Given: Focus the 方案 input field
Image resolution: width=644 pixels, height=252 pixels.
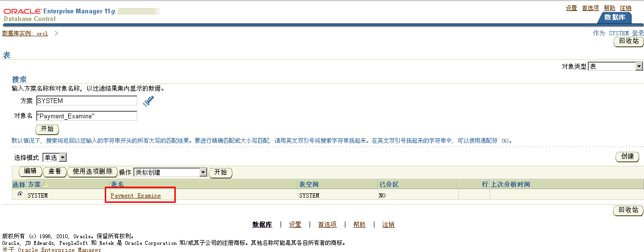Looking at the screenshot, I should point(87,101).
